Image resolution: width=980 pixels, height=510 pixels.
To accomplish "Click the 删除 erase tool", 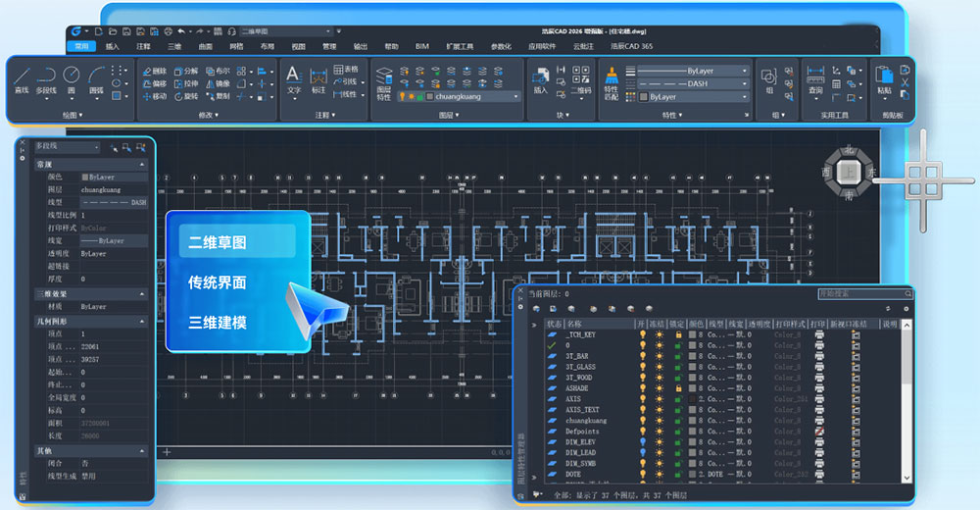I will [x=155, y=72].
